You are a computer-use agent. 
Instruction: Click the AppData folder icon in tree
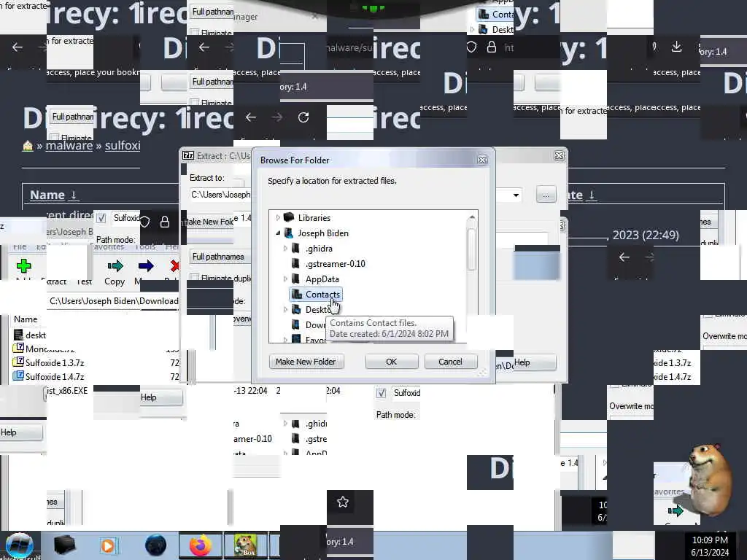296,279
